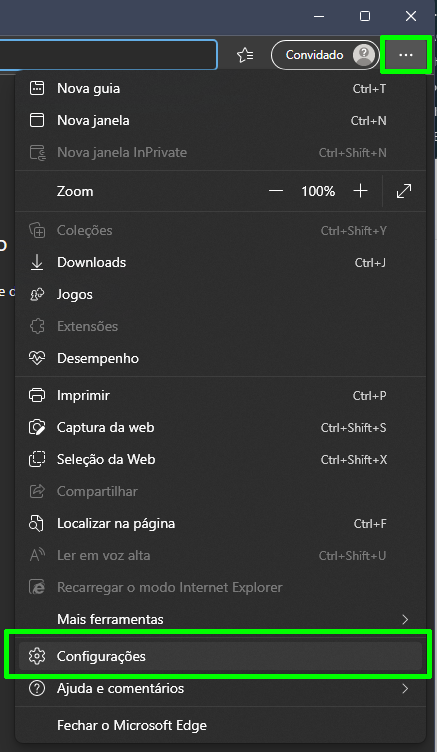Select Nova guia from the menu

[221, 89]
